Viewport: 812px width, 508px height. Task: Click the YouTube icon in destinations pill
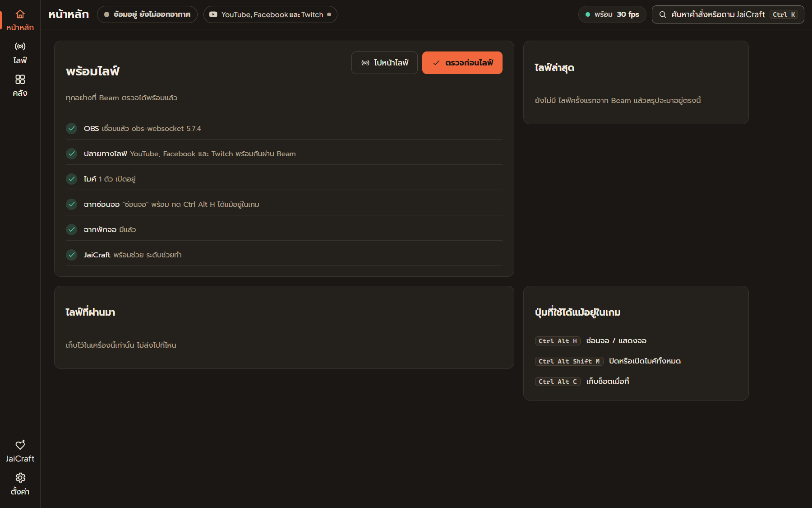point(213,14)
